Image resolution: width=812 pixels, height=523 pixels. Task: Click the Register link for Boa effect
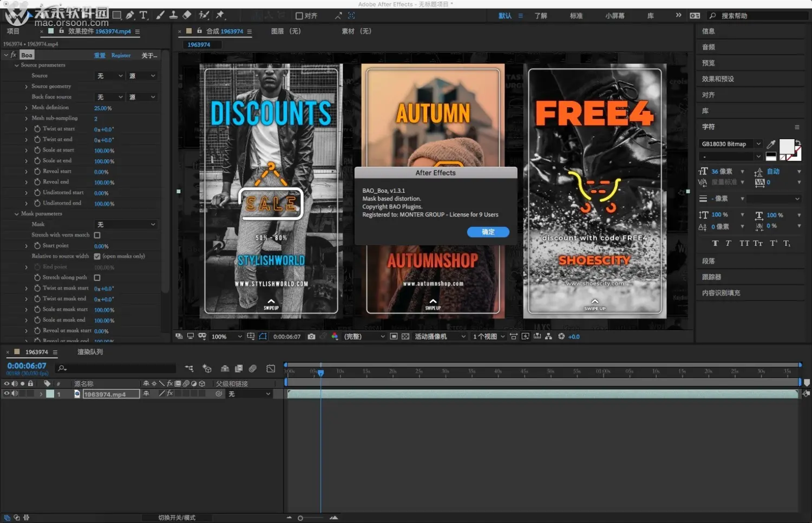pos(121,55)
